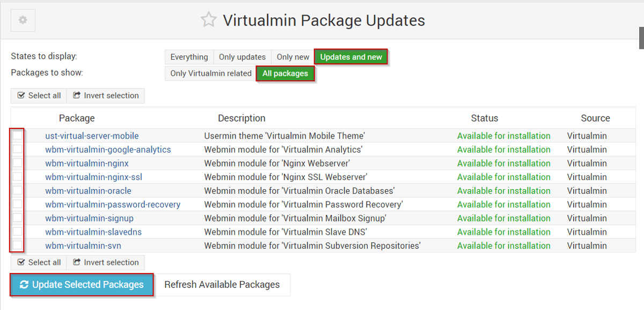Open the settings gear icon
644x310 pixels.
22,20
